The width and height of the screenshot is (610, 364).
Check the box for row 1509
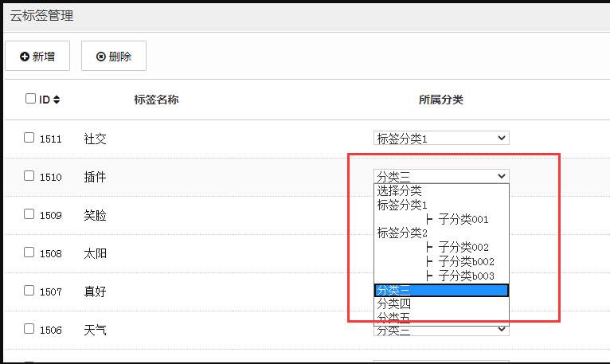(x=29, y=213)
